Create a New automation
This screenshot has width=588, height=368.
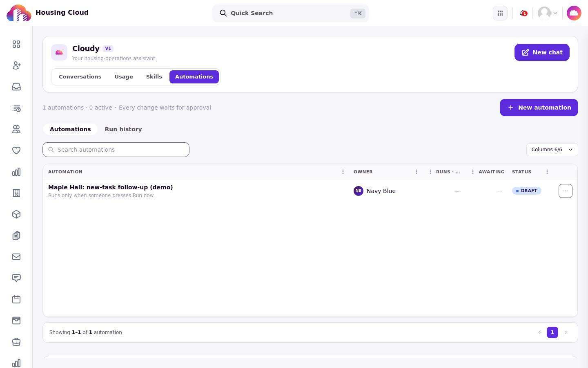point(539,108)
